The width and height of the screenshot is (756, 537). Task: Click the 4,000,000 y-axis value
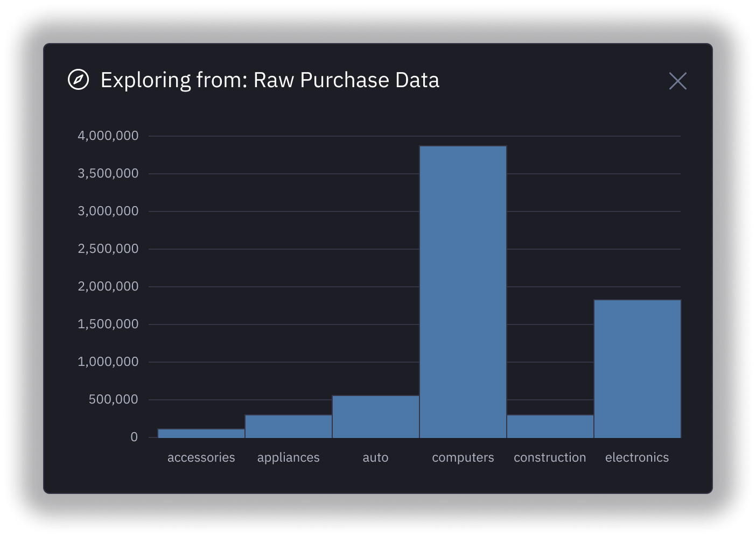108,136
